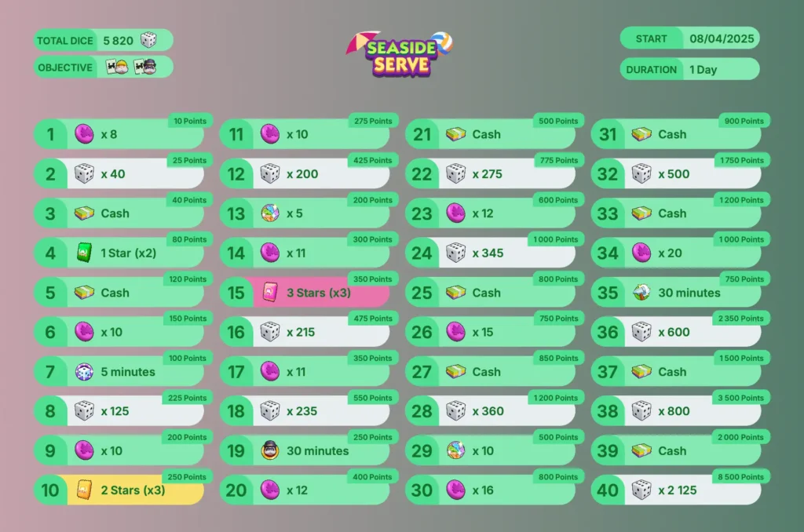Select the cash stack icon in reward 21
Image resolution: width=804 pixels, height=532 pixels.
[x=455, y=134]
